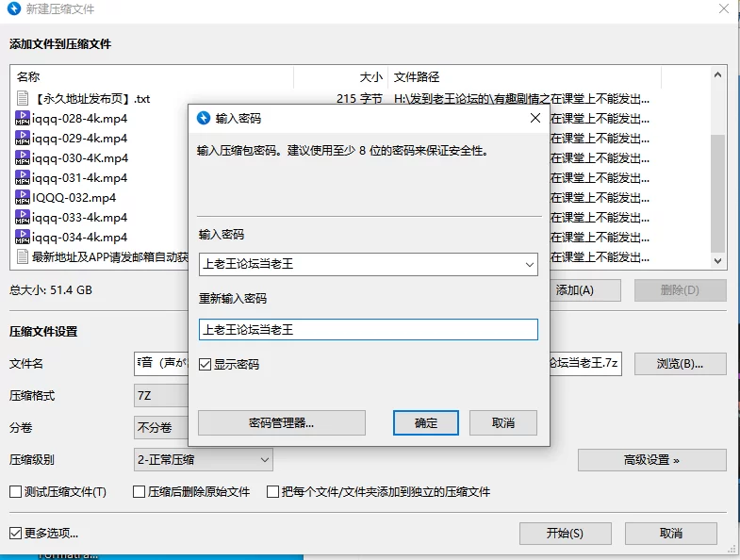Open 高级设置 » advanced settings
Viewport: 740px width, 560px height.
(651, 460)
